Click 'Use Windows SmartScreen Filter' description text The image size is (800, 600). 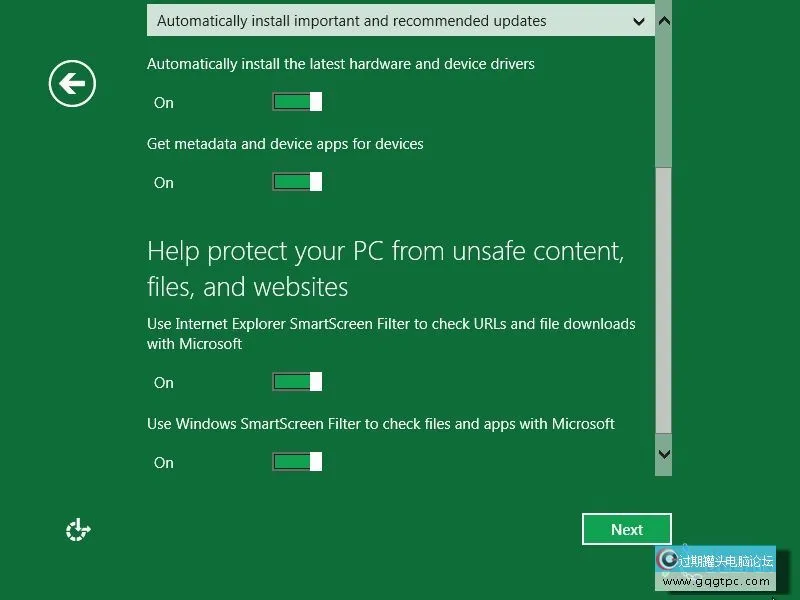[x=380, y=424]
